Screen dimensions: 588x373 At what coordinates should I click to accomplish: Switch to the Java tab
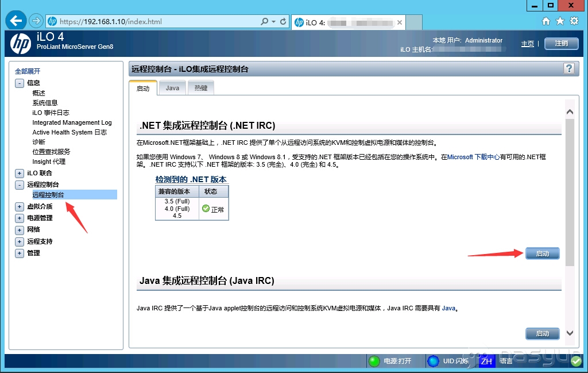pyautogui.click(x=172, y=88)
